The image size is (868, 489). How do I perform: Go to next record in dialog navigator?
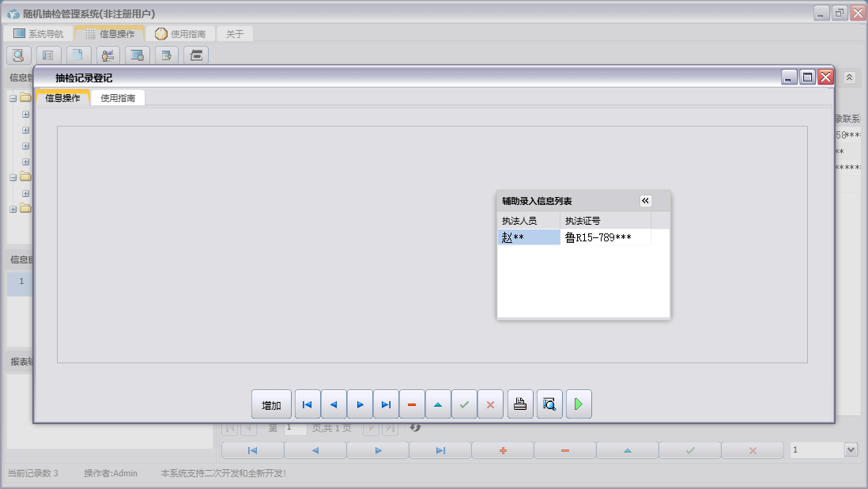point(360,404)
